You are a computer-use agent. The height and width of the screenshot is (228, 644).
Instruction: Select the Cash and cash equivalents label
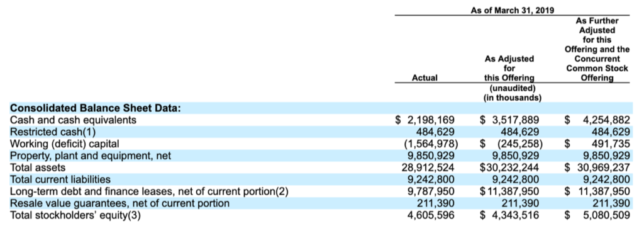pyautogui.click(x=73, y=120)
